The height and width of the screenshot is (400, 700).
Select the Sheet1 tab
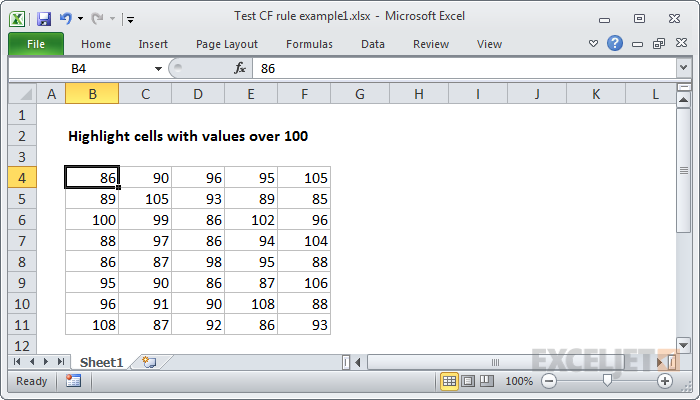(101, 362)
